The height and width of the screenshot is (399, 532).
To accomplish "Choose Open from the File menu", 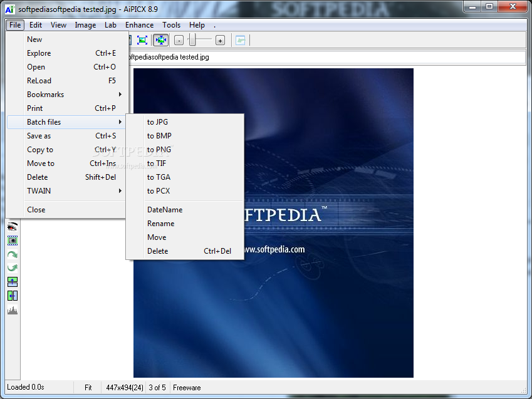I will [66, 67].
